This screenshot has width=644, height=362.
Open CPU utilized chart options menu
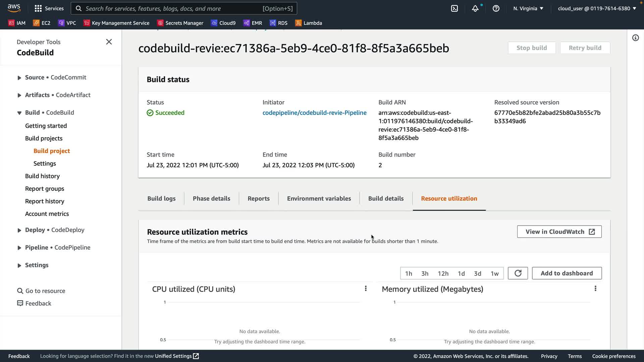366,289
